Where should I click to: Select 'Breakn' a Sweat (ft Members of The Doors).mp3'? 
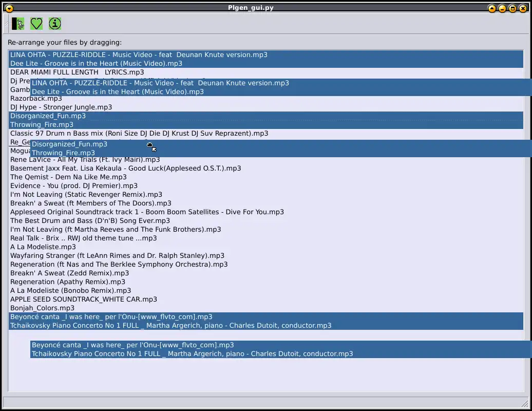click(266, 203)
